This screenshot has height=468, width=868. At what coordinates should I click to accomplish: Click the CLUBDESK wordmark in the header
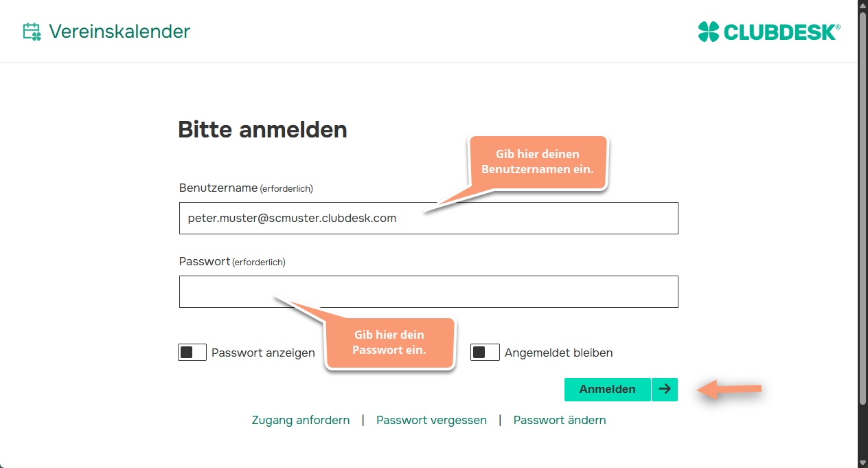tap(781, 30)
